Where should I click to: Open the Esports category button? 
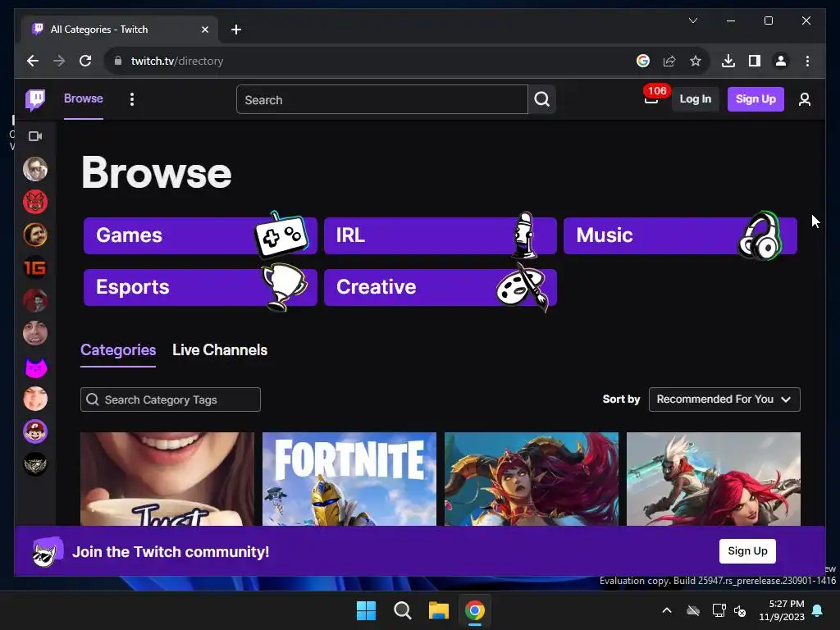(x=200, y=287)
